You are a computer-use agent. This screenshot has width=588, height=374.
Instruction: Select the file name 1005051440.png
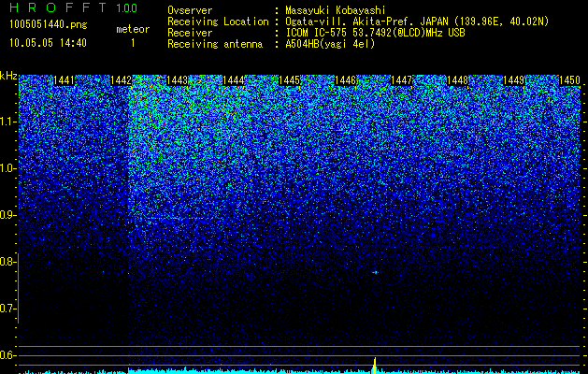pos(49,24)
